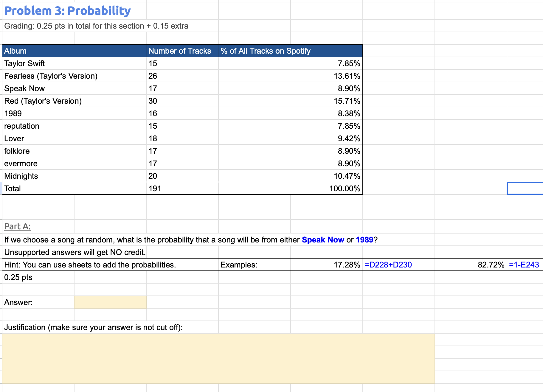Image resolution: width=543 pixels, height=392 pixels.
Task: Click the 'Album' column header
Action: (x=74, y=51)
